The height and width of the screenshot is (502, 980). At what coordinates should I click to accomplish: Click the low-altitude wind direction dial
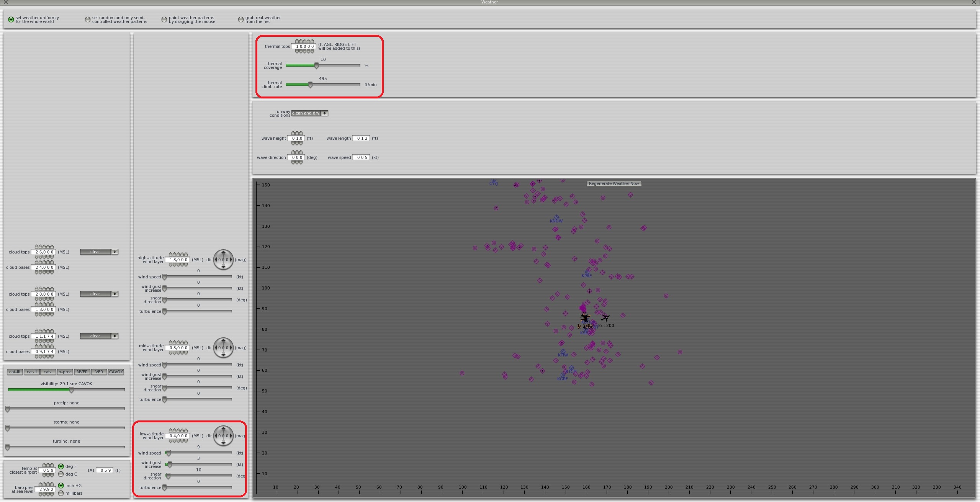(x=223, y=436)
